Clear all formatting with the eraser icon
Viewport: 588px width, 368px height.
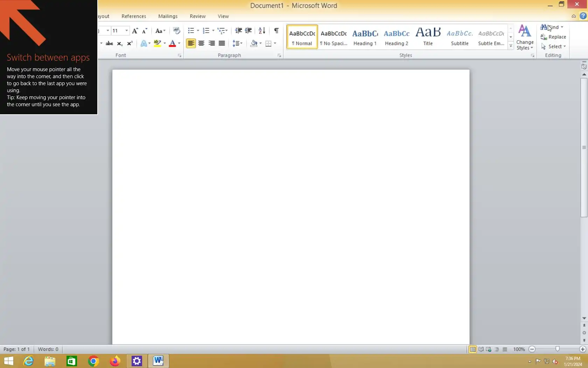point(177,31)
